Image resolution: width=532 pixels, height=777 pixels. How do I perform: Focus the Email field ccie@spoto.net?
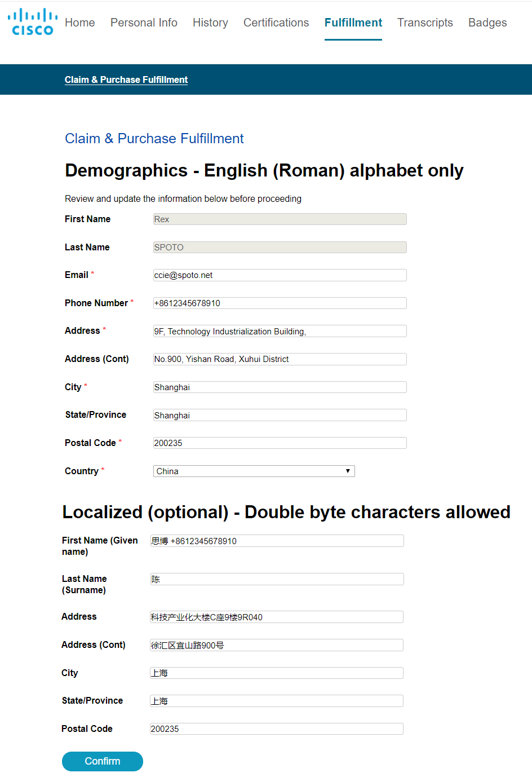(280, 275)
